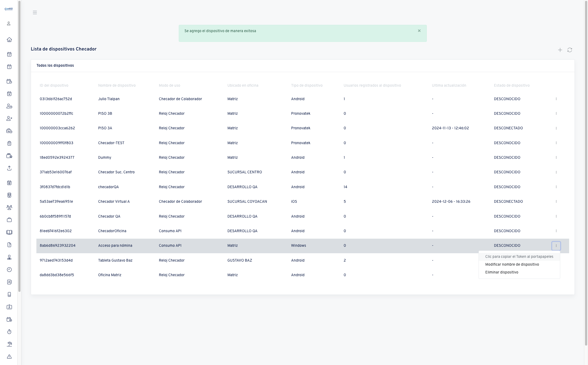Open options menu for Julio Tlalpan row
The image size is (588, 365).
(x=556, y=99)
